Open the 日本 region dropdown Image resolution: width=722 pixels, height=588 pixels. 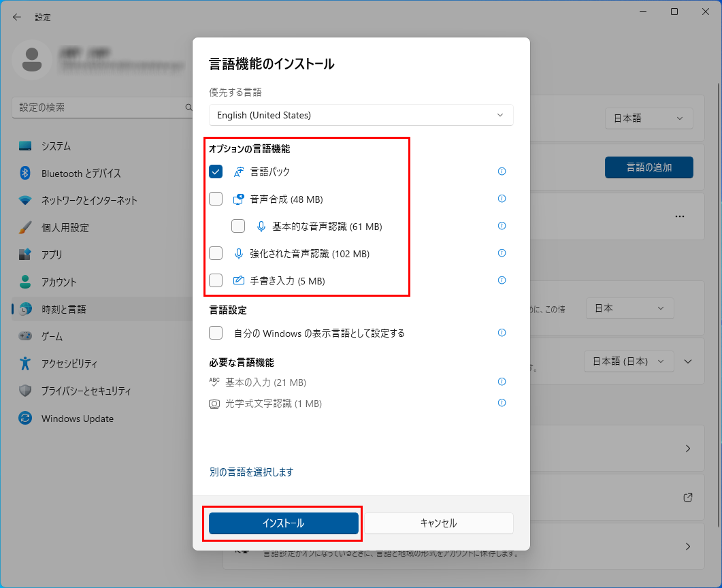point(629,308)
